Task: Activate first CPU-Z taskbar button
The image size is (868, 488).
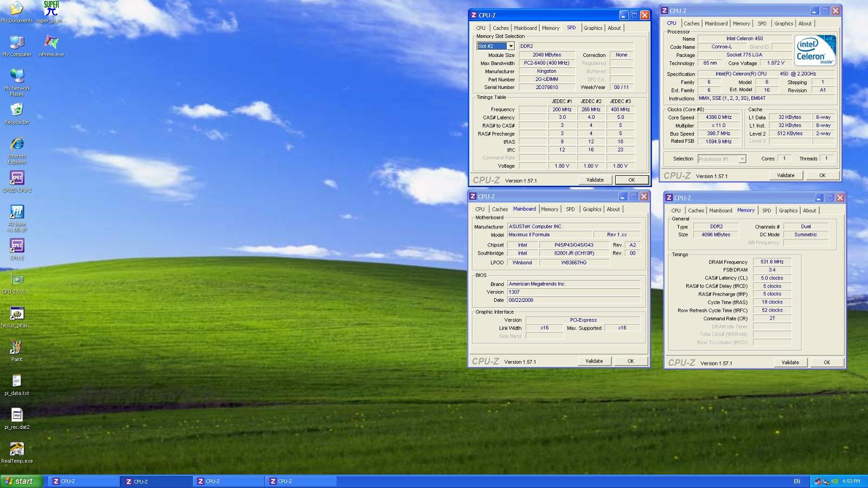Action: coord(84,481)
